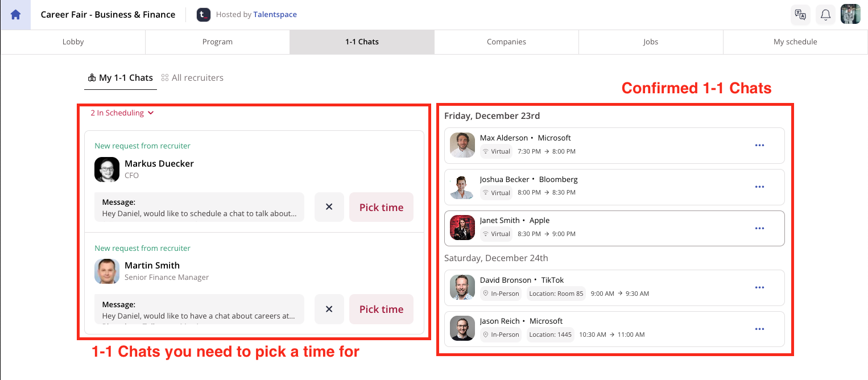
Task: Switch to the My schedule tab
Action: click(x=795, y=42)
